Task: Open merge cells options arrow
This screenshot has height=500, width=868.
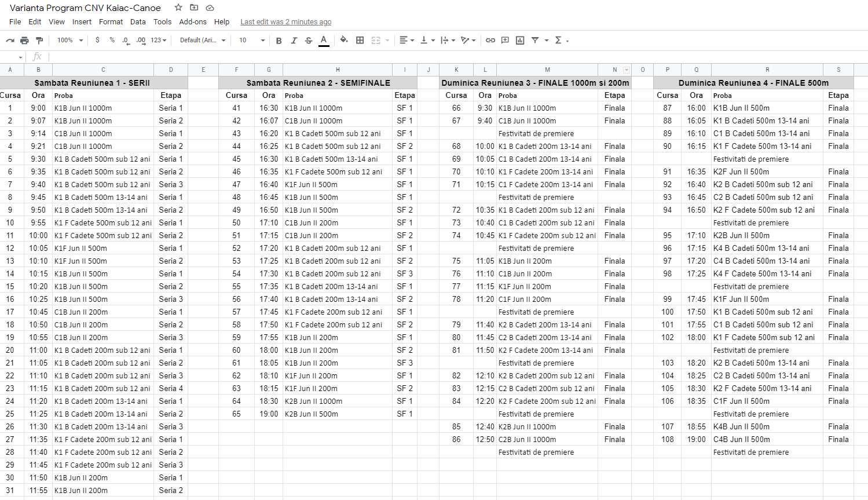Action: coord(387,40)
